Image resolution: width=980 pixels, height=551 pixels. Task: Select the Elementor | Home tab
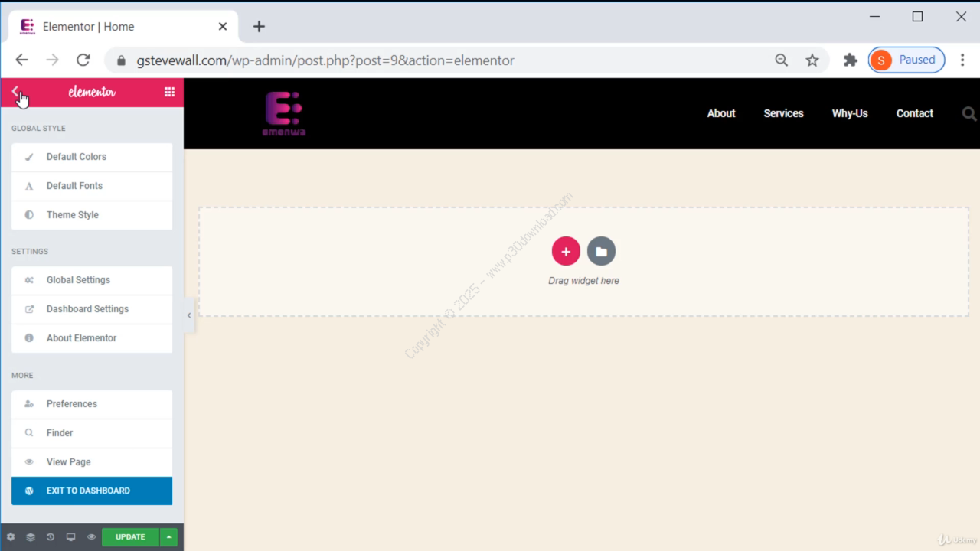coord(122,27)
